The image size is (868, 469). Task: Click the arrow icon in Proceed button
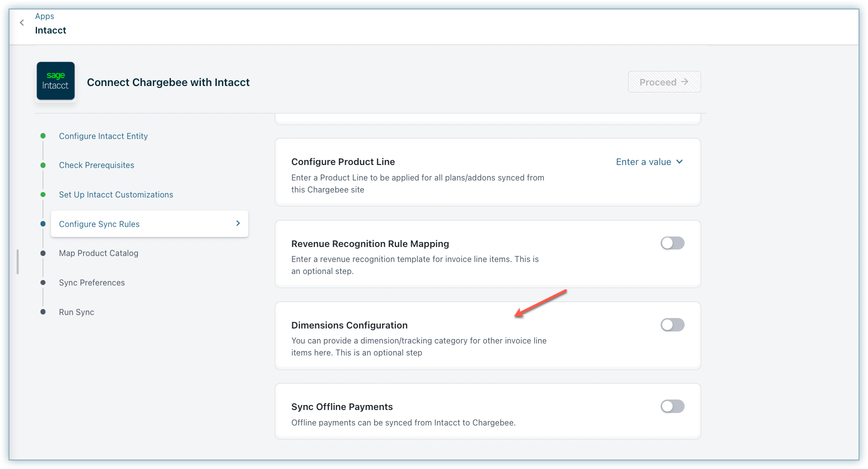click(685, 81)
